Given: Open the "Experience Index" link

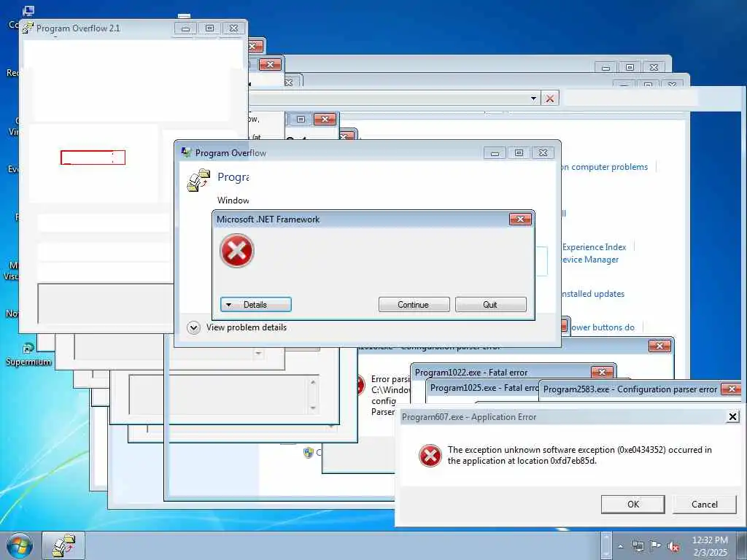Looking at the screenshot, I should coord(594,247).
